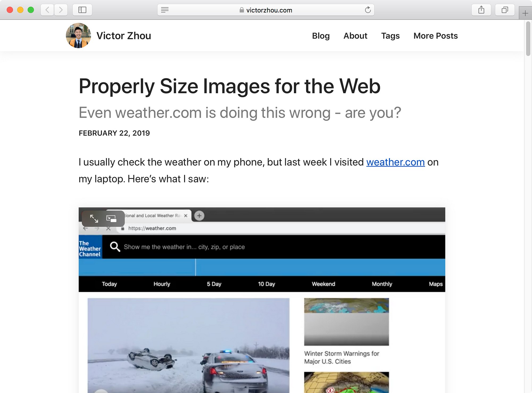Open Reader view from address bar icon
The image size is (532, 393).
pos(165,10)
